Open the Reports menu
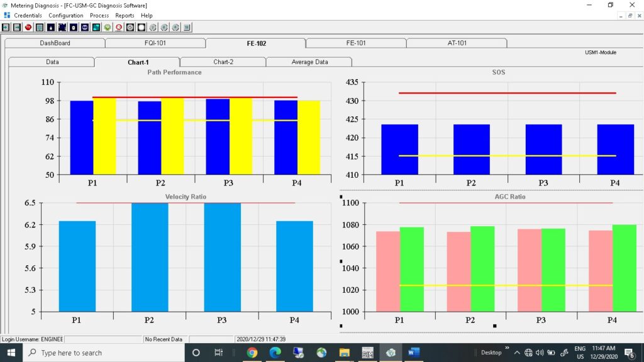644x362 pixels. coord(125,15)
